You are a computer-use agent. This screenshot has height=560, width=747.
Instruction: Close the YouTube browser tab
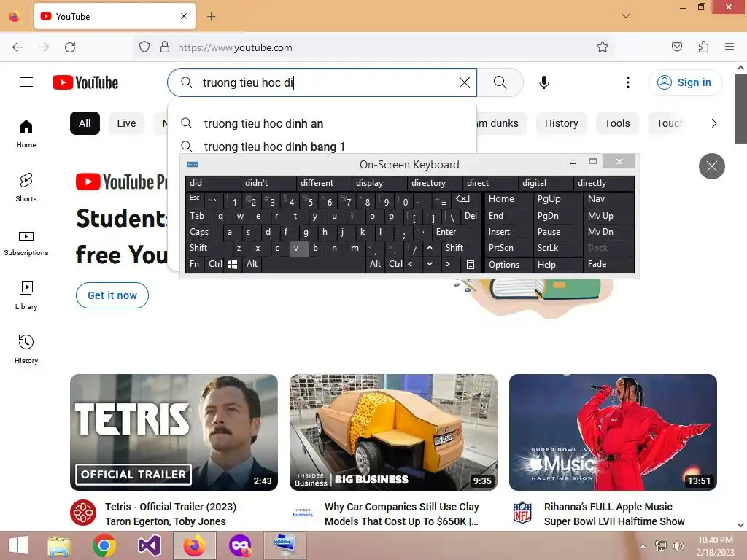(184, 16)
